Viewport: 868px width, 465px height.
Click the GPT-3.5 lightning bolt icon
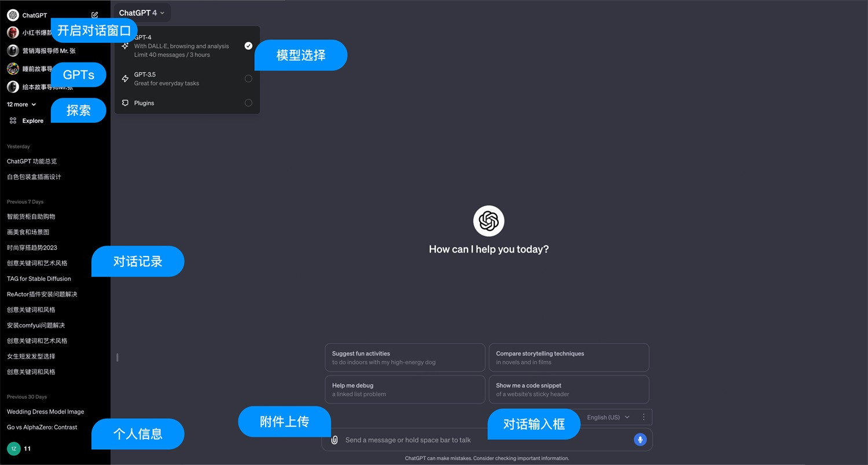click(125, 79)
